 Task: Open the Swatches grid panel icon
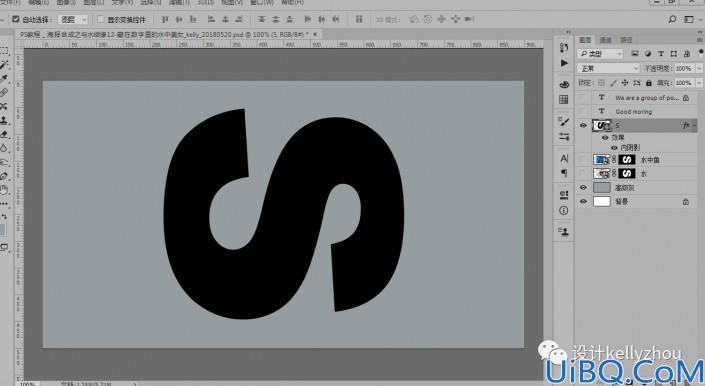click(564, 99)
